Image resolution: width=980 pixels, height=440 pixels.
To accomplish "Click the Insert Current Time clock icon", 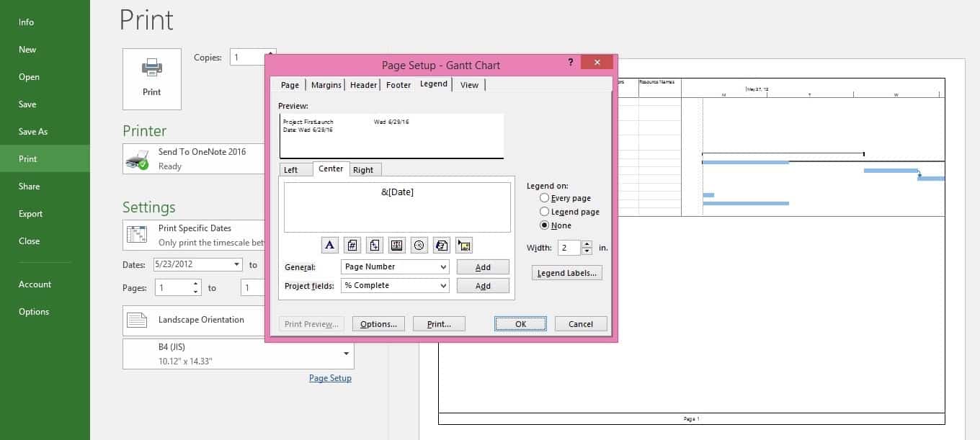I will pyautogui.click(x=419, y=246).
